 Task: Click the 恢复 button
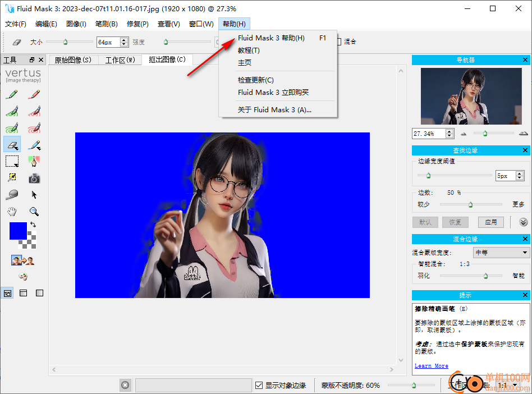coord(455,222)
